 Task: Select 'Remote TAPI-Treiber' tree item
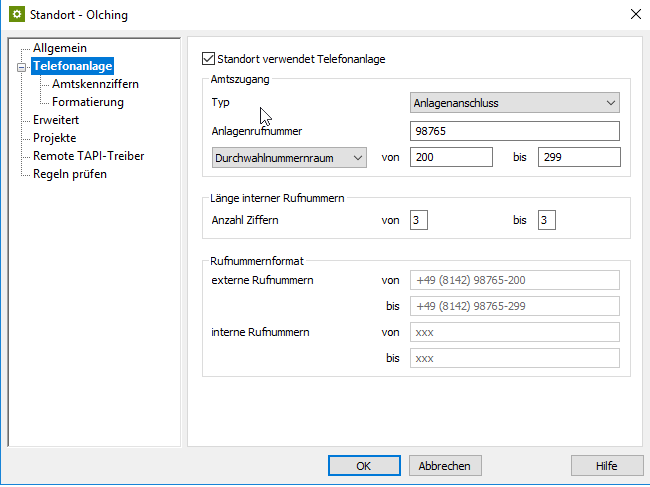pos(88,156)
